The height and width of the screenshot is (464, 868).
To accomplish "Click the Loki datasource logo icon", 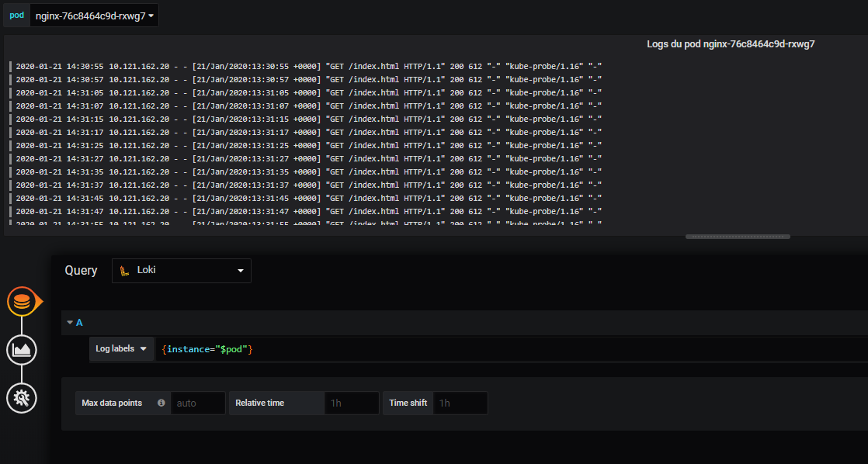I will pos(125,271).
